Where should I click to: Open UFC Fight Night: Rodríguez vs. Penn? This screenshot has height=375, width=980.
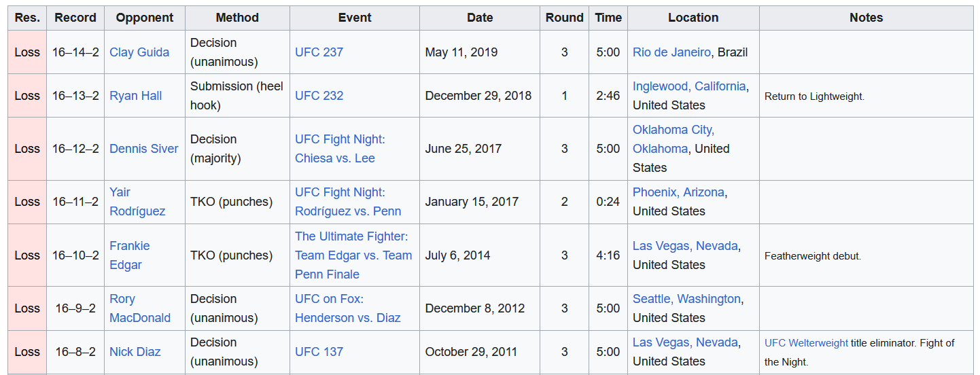point(348,202)
